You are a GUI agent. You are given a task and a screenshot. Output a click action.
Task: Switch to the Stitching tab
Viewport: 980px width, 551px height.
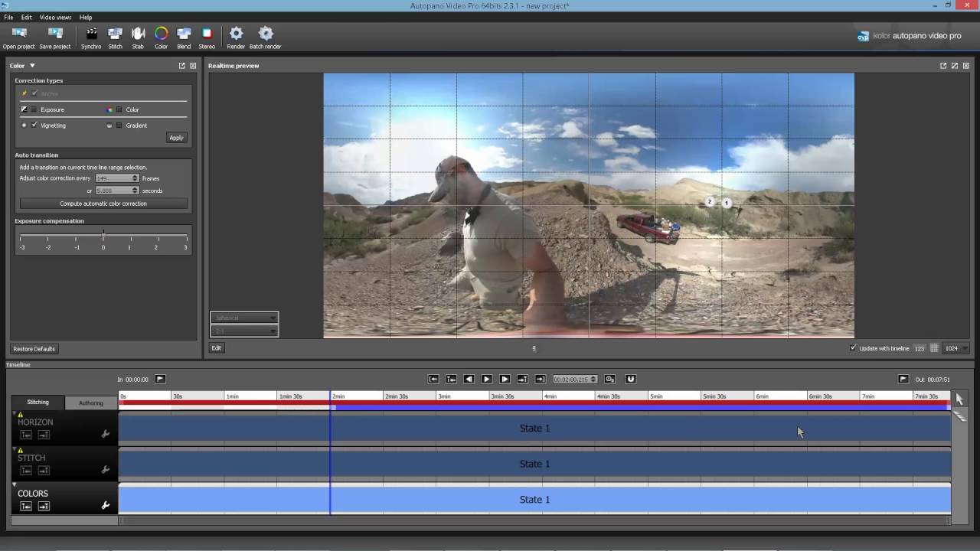point(38,403)
